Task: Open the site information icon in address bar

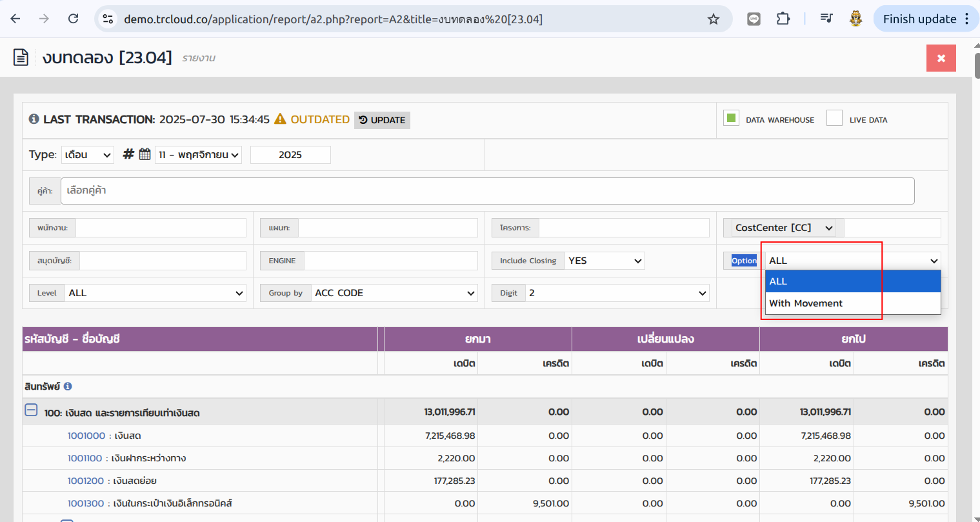Action: click(108, 19)
